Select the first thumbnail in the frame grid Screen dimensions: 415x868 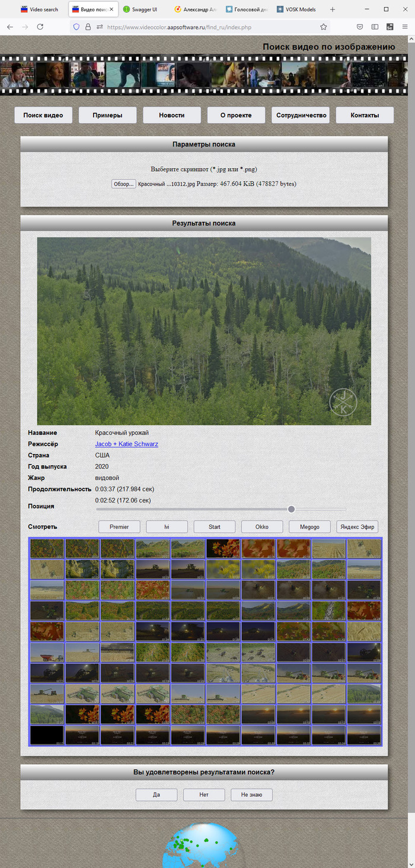[47, 548]
